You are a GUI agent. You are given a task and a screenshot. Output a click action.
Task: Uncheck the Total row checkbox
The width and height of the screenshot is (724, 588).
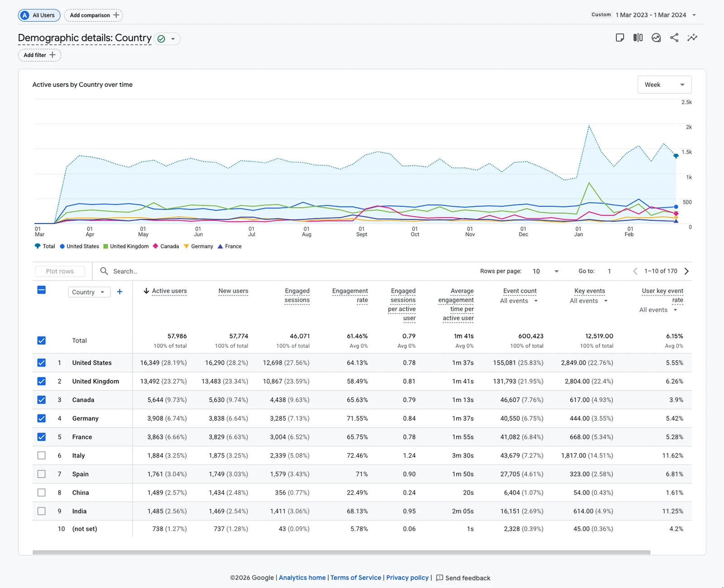[41, 341]
